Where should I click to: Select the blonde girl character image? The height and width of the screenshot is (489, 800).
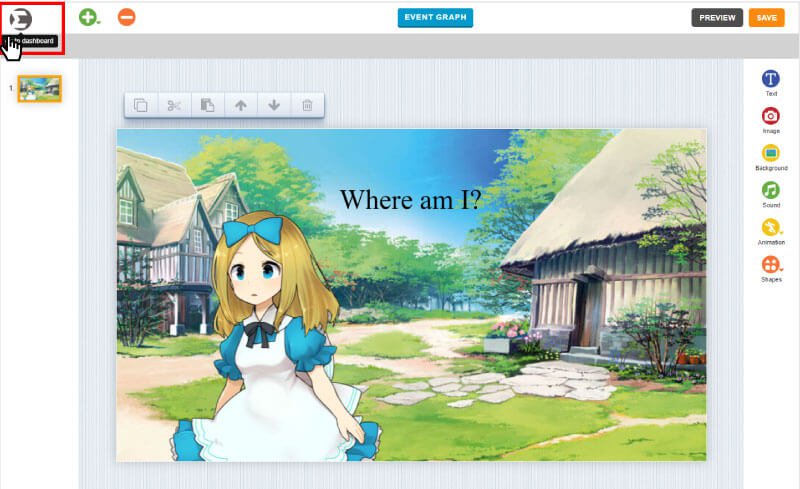click(276, 337)
